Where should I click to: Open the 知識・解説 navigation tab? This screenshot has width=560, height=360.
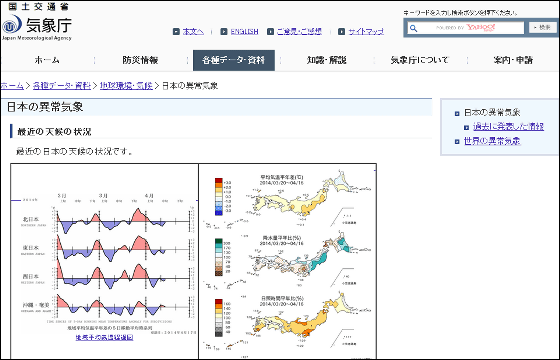(x=327, y=60)
